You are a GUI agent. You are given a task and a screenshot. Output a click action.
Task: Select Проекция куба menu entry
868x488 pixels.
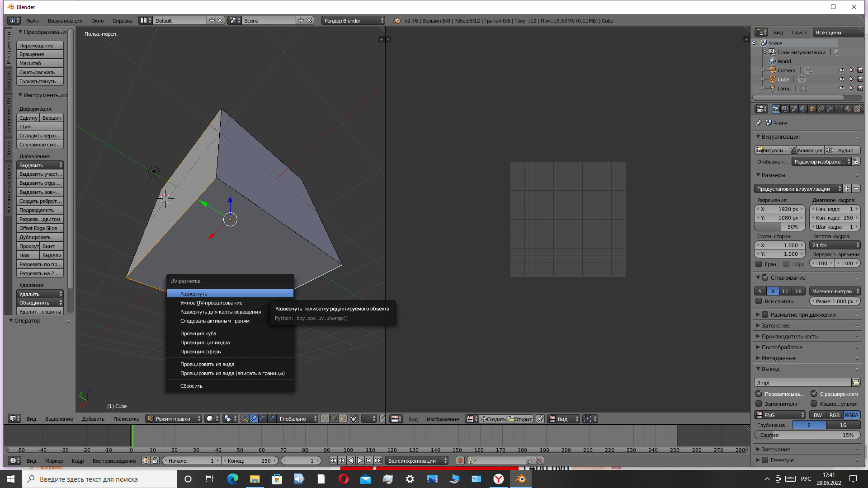pyautogui.click(x=198, y=333)
